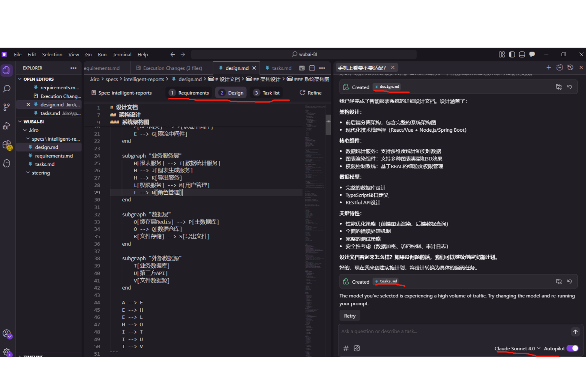
Task: Open the Explorer view in activity bar
Action: point(7,70)
